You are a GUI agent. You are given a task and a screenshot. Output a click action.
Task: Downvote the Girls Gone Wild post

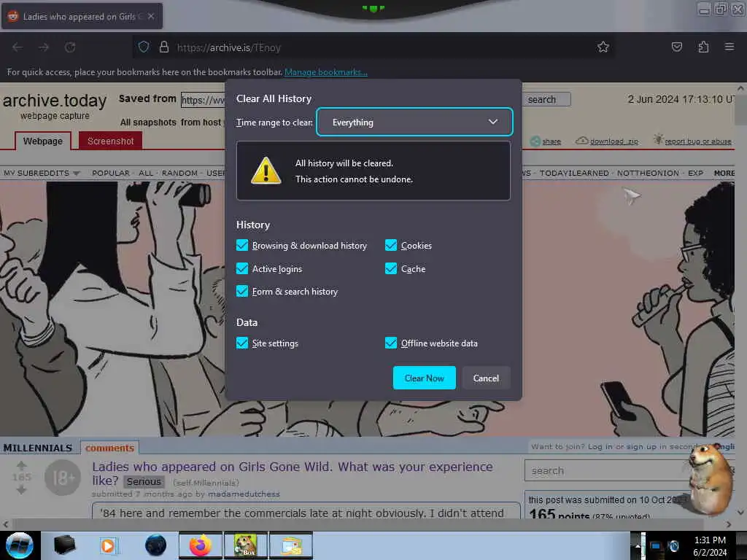coord(21,489)
